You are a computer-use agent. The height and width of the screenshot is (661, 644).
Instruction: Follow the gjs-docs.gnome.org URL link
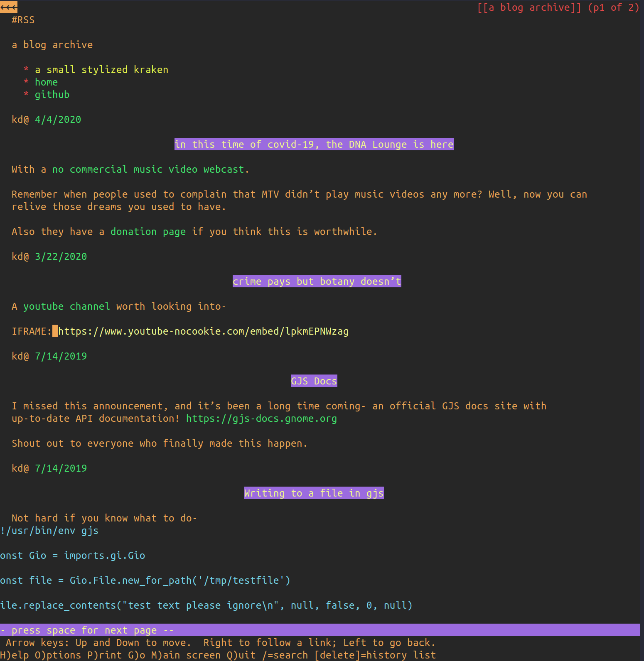261,419
